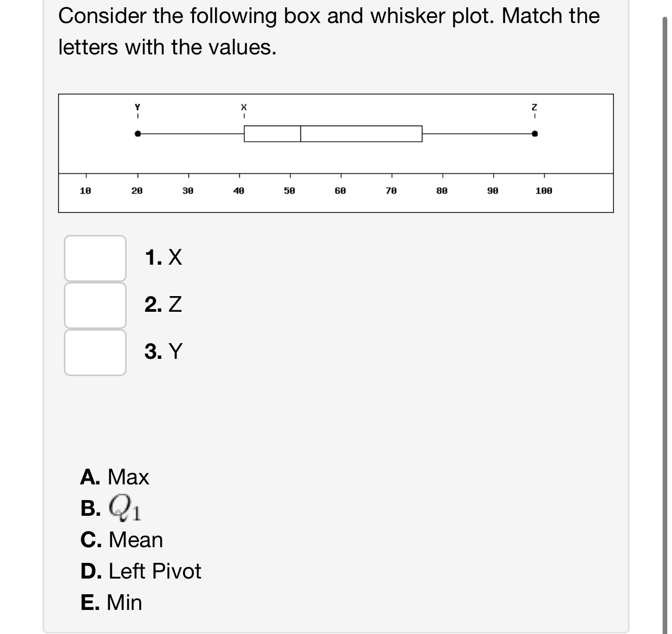Click the median line inside the box
The image size is (672, 634).
(300, 133)
